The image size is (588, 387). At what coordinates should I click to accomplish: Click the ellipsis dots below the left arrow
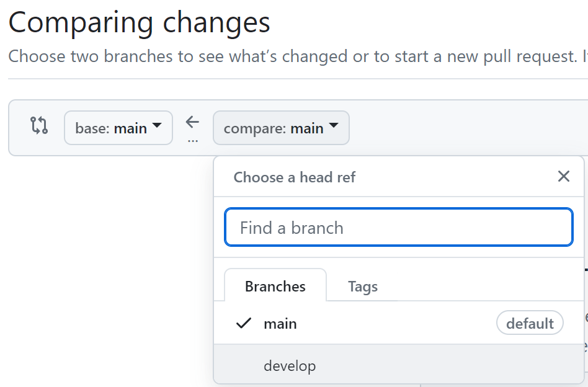click(x=193, y=141)
